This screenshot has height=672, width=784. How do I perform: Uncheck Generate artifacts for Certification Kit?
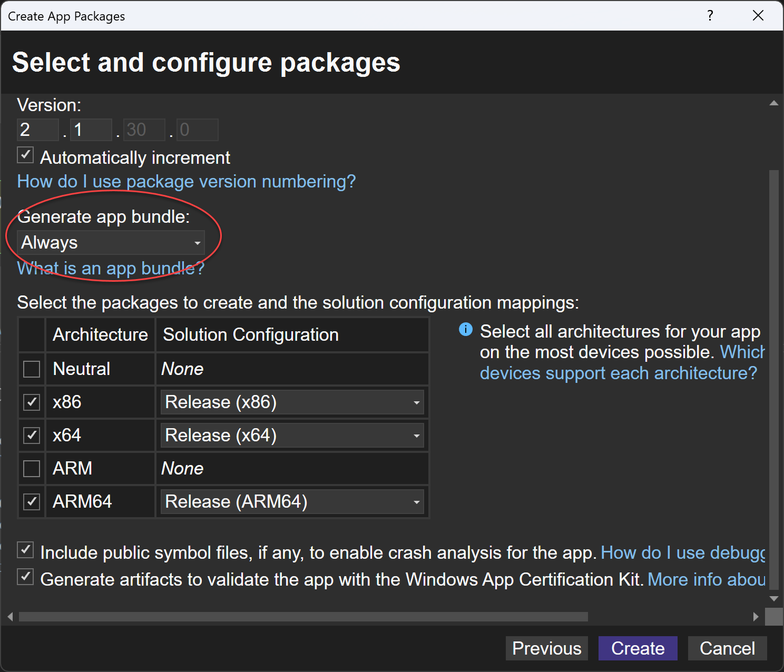pyautogui.click(x=25, y=577)
